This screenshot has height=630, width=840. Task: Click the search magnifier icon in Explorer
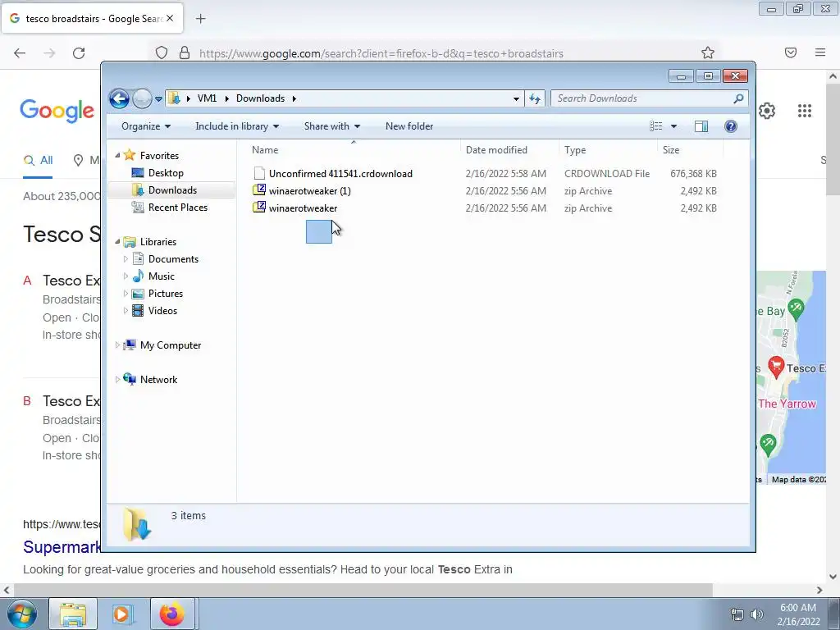738,98
